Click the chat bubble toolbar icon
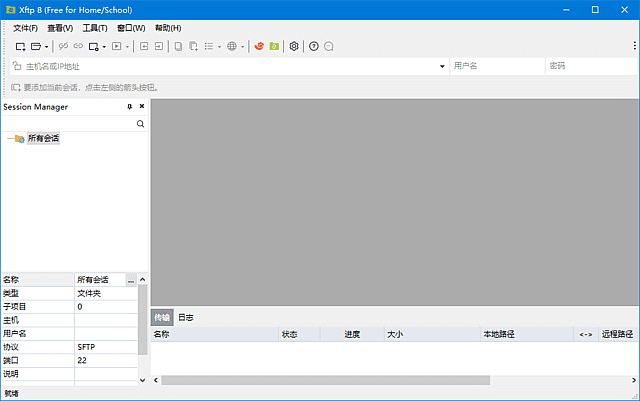The height and width of the screenshot is (401, 640). click(328, 46)
